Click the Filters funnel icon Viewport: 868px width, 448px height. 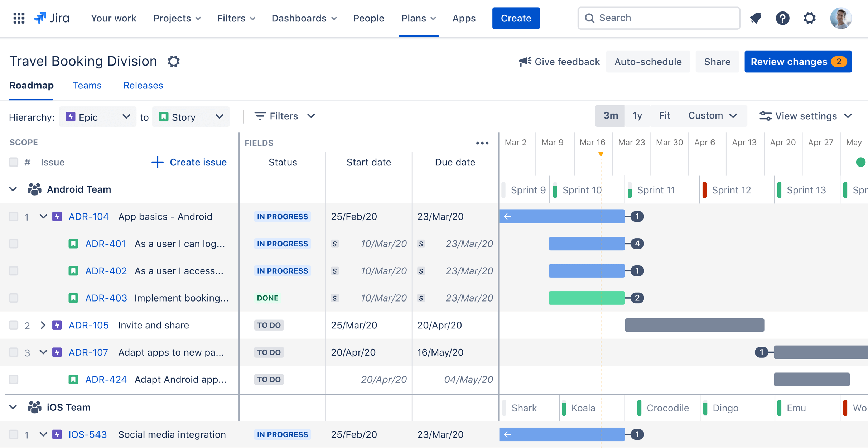pyautogui.click(x=259, y=117)
